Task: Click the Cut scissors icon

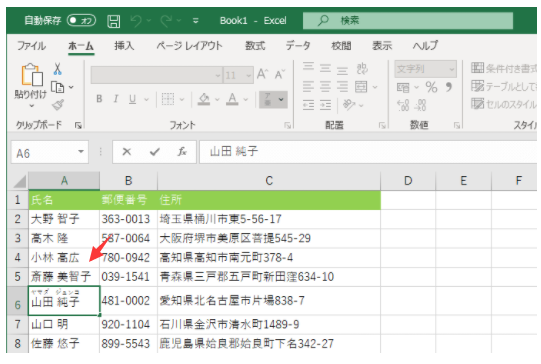Action: 58,69
